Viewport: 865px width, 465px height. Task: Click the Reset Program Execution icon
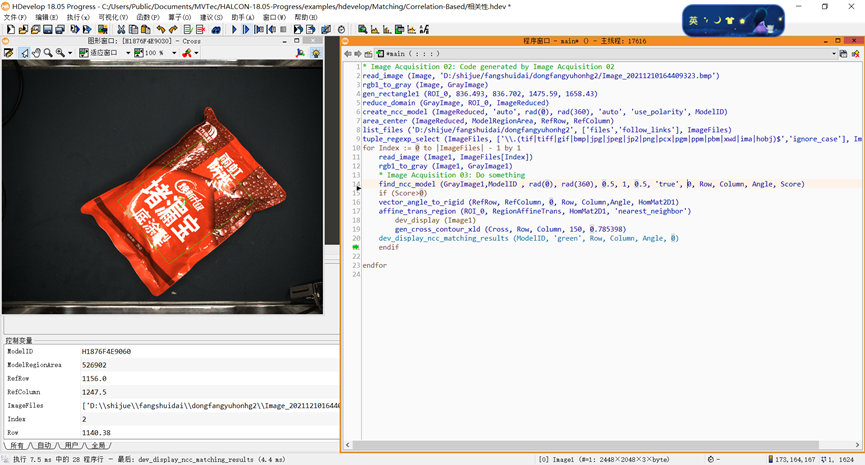pyautogui.click(x=298, y=29)
